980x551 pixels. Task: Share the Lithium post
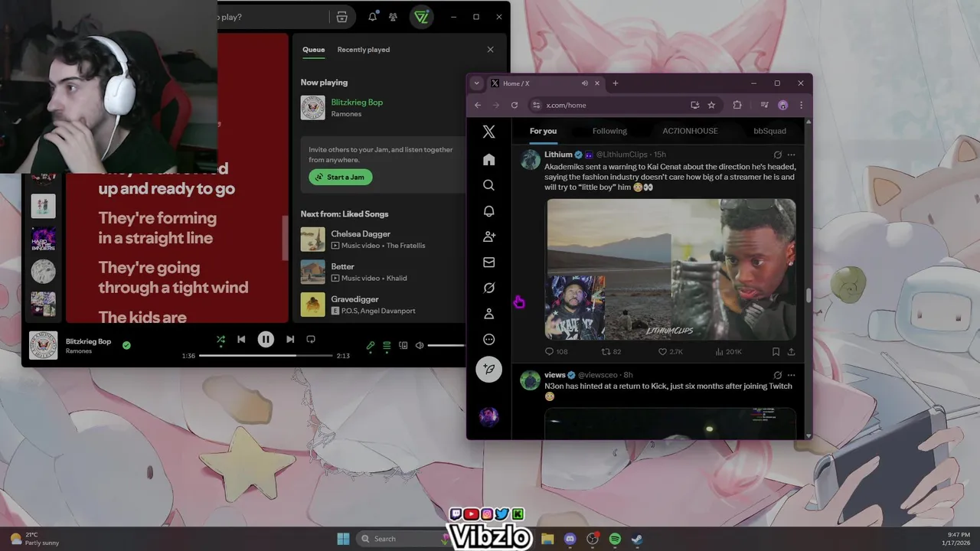(x=791, y=351)
